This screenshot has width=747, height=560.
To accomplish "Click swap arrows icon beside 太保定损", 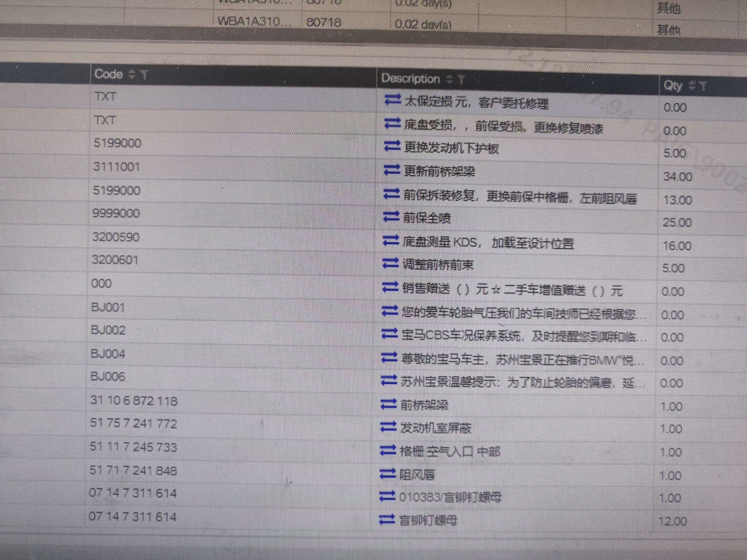I will (x=393, y=100).
